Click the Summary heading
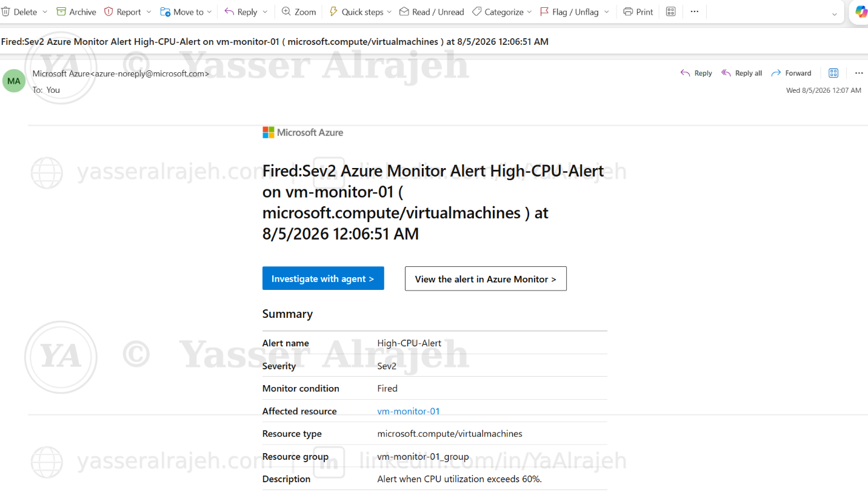Image resolution: width=868 pixels, height=498 pixels. pos(287,314)
